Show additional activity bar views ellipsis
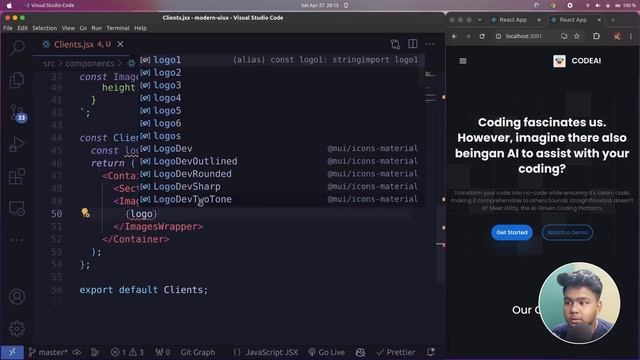The width and height of the screenshot is (640, 360). coord(17,240)
